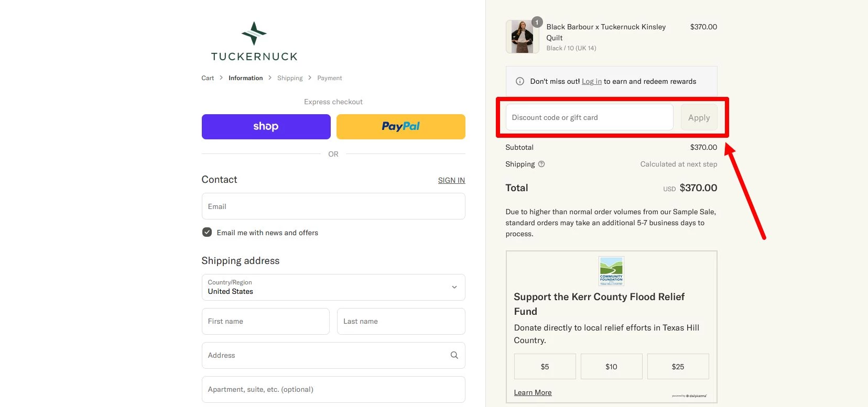Click 'Calculated at next step' text
Image resolution: width=868 pixels, height=407 pixels.
(x=679, y=164)
